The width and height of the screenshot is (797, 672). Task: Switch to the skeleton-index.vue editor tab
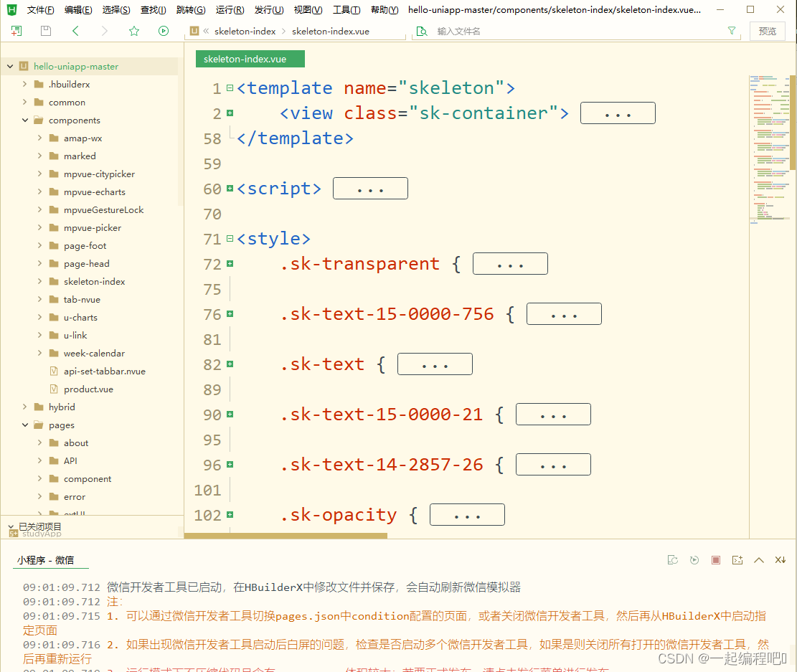250,59
